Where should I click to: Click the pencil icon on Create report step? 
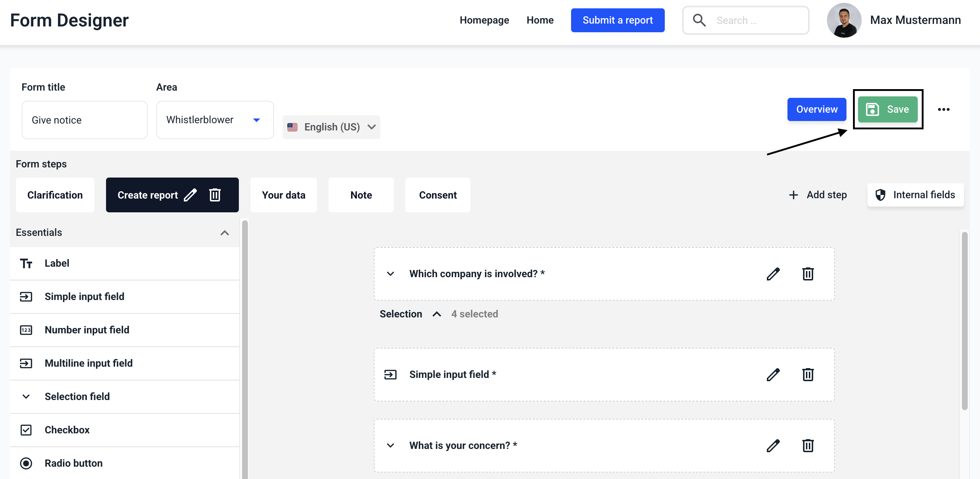(x=190, y=195)
